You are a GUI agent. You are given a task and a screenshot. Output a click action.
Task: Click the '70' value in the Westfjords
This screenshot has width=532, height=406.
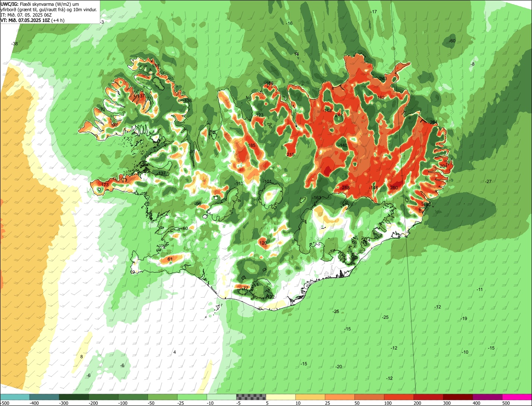point(102,110)
